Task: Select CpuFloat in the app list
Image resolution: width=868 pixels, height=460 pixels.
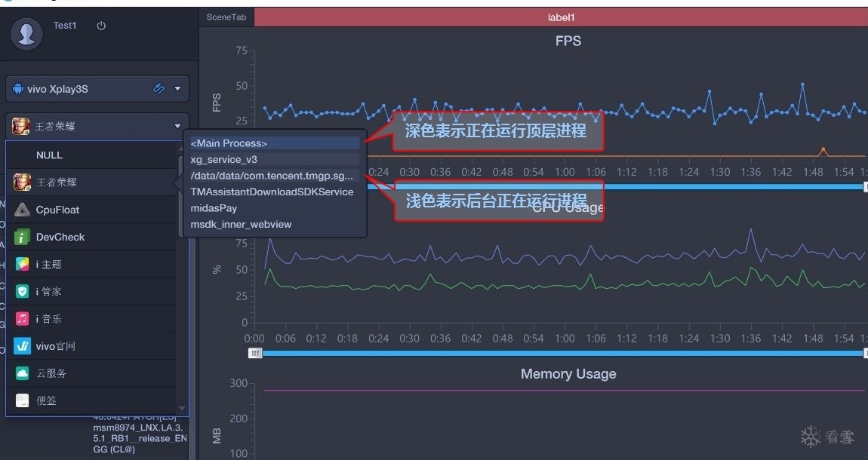Action: tap(91, 210)
